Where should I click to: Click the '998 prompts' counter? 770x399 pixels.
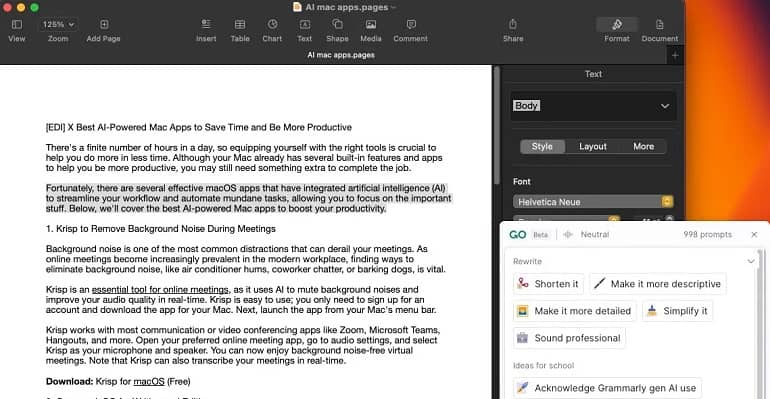tap(707, 235)
